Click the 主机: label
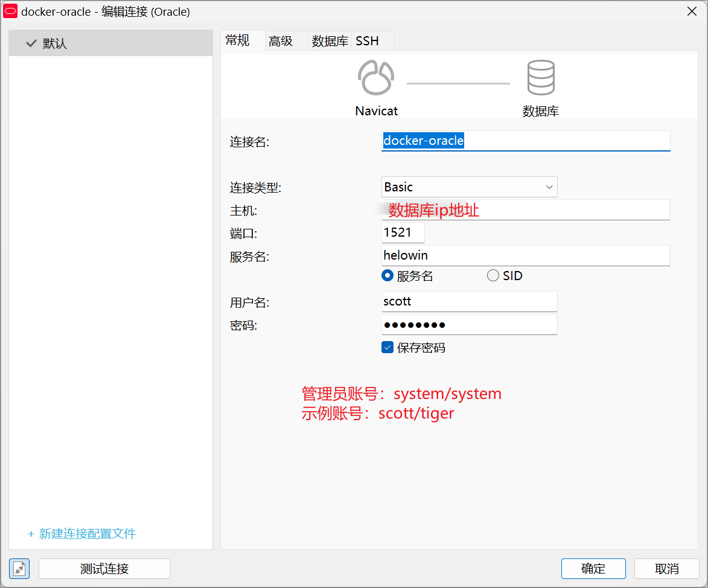Screen dimensions: 708x588 243,211
